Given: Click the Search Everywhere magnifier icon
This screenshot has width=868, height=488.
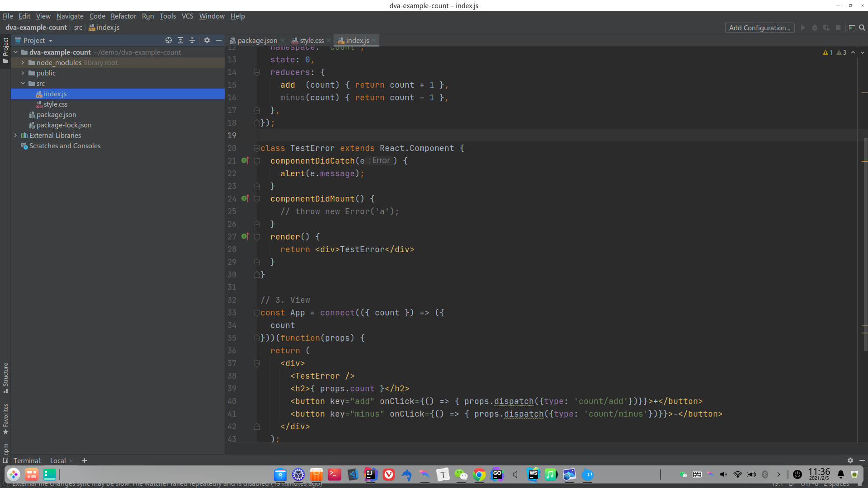Looking at the screenshot, I should 862,28.
